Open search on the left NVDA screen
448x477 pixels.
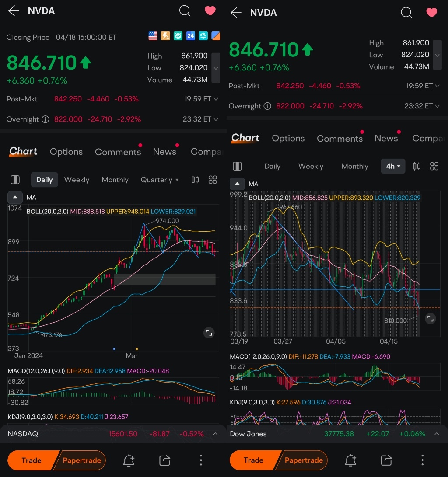coord(185,11)
